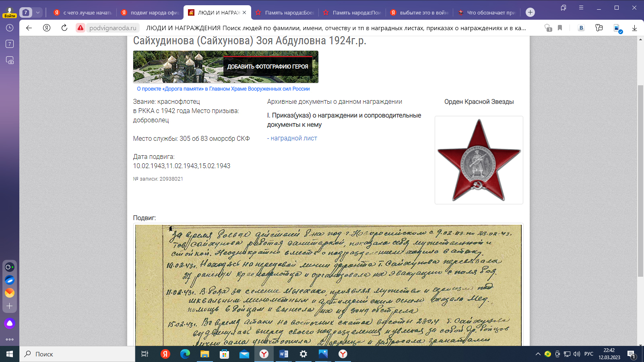Image resolution: width=644 pixels, height=362 pixels.
Task: Click 'ДОБАВИТЬ ФОТОГРАФИЮ ГЕРОЯ' button
Action: pos(268,67)
